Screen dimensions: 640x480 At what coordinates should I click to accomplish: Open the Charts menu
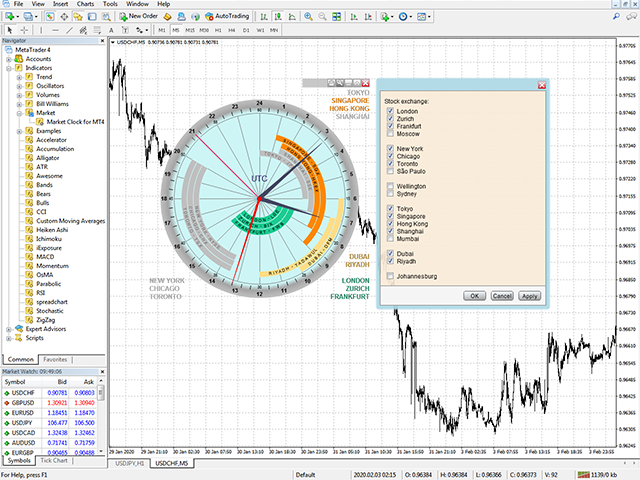pos(85,4)
